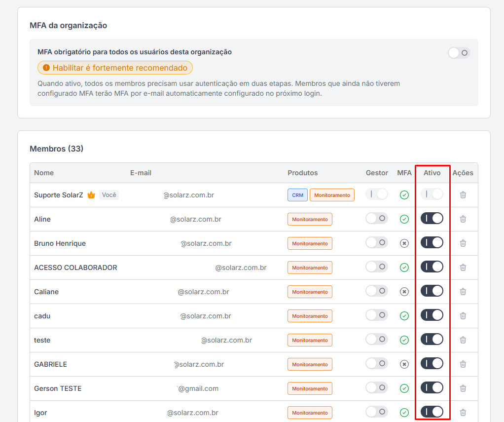Click Monitoramento tag in Aline row
The height and width of the screenshot is (422, 504).
tap(310, 219)
